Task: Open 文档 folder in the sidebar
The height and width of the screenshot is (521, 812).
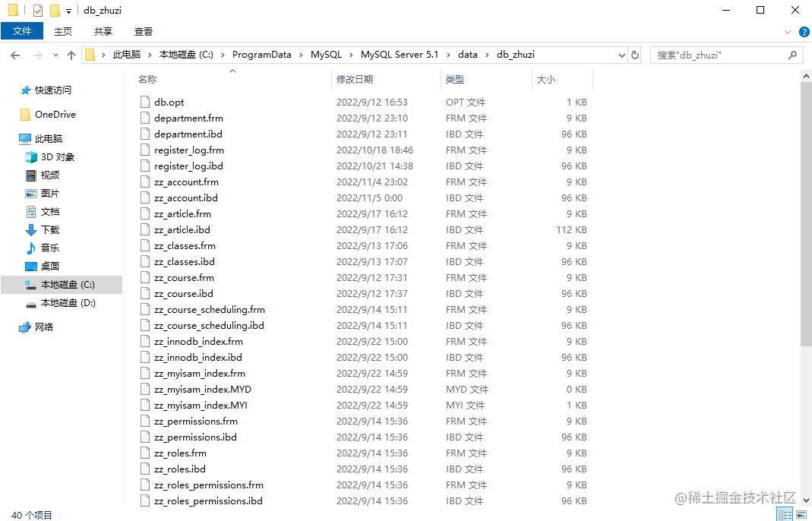Action: click(x=49, y=211)
